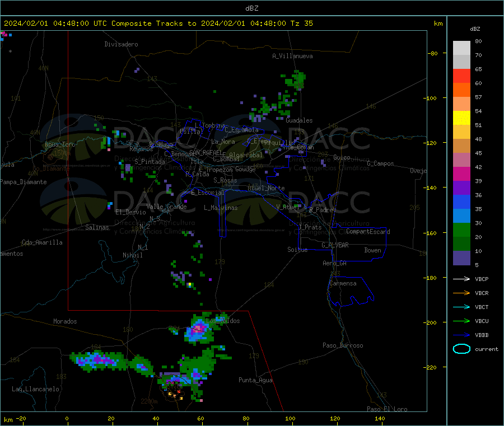Screen dimensions: 504x426
Task: Click the Guadales map label
Action: pos(299,120)
